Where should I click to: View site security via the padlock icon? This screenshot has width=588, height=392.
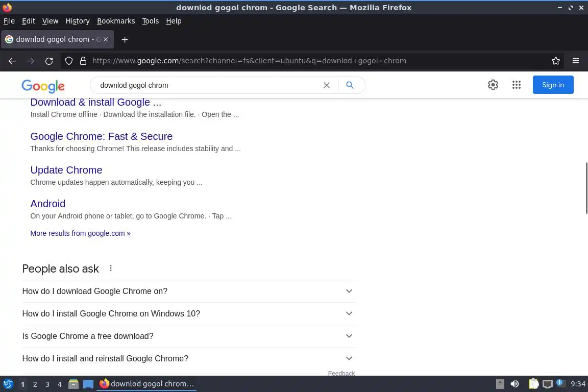click(x=83, y=61)
